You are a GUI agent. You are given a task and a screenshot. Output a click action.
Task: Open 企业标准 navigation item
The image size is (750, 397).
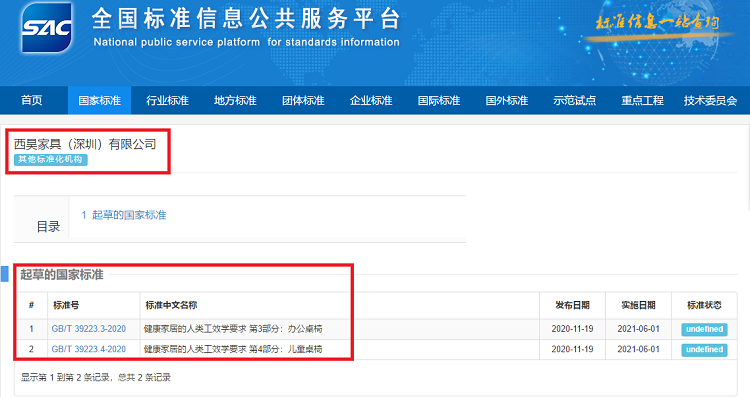pos(371,100)
